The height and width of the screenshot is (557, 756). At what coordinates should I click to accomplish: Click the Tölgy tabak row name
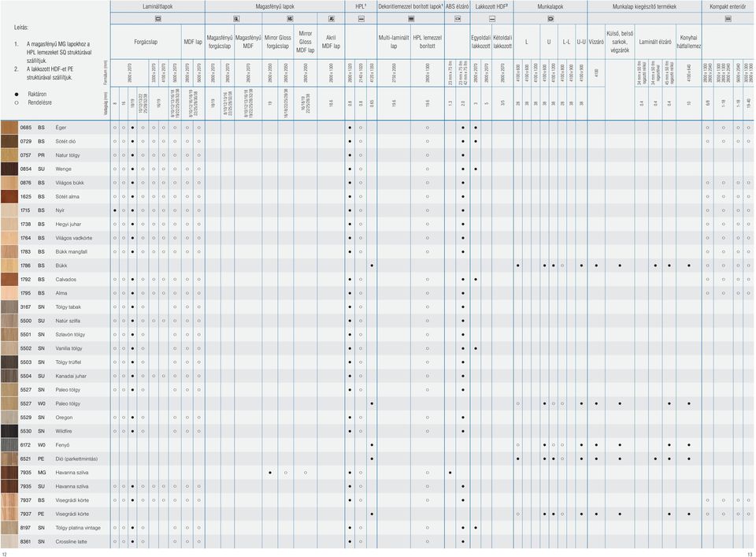pos(68,306)
